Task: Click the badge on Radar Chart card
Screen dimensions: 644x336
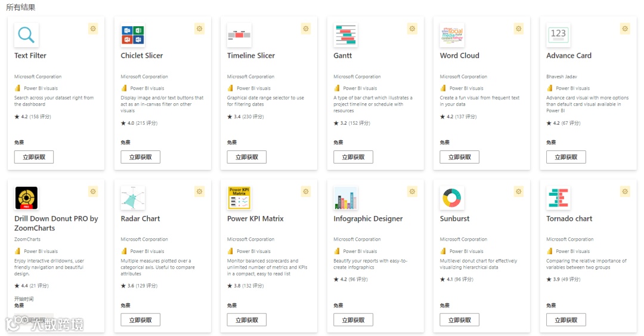Action: click(200, 192)
